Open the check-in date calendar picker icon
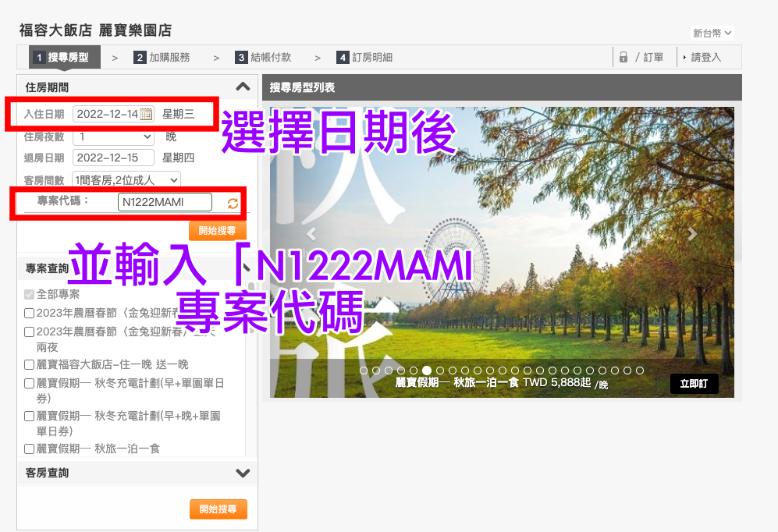This screenshot has width=778, height=532. [146, 115]
